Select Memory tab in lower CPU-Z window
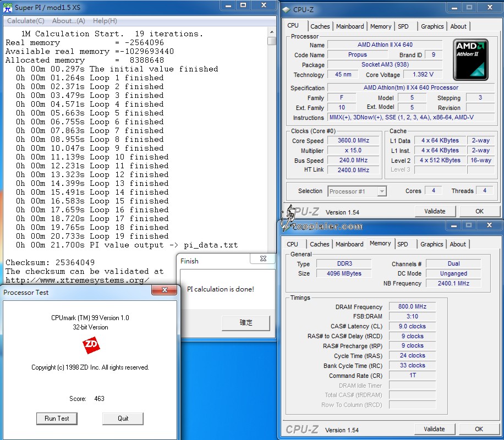The height and width of the screenshot is (440, 504). coord(380,243)
